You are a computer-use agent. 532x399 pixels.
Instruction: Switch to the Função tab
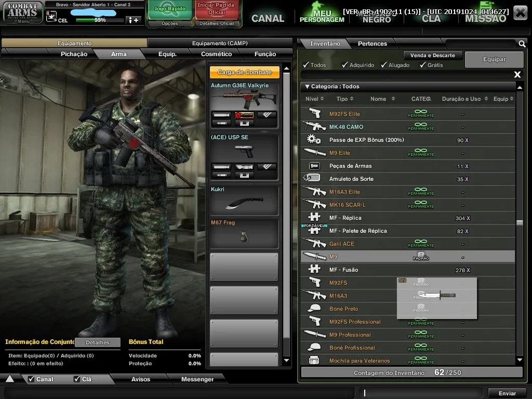(265, 54)
